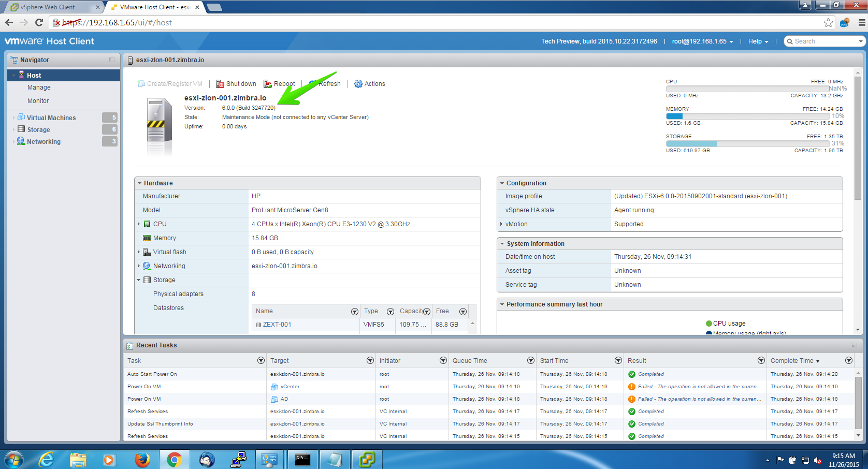868x469 pixels.
Task: Open Firefox from the taskbar
Action: [142, 460]
